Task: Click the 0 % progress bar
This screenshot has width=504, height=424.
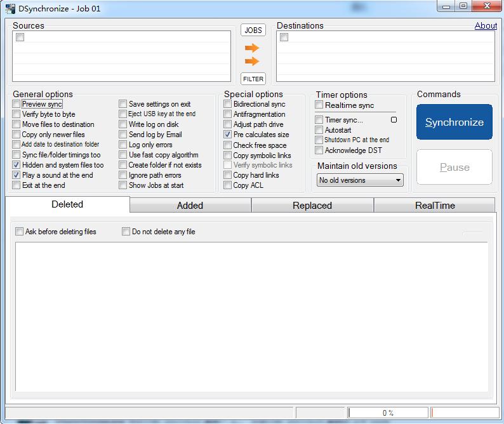Action: click(388, 413)
